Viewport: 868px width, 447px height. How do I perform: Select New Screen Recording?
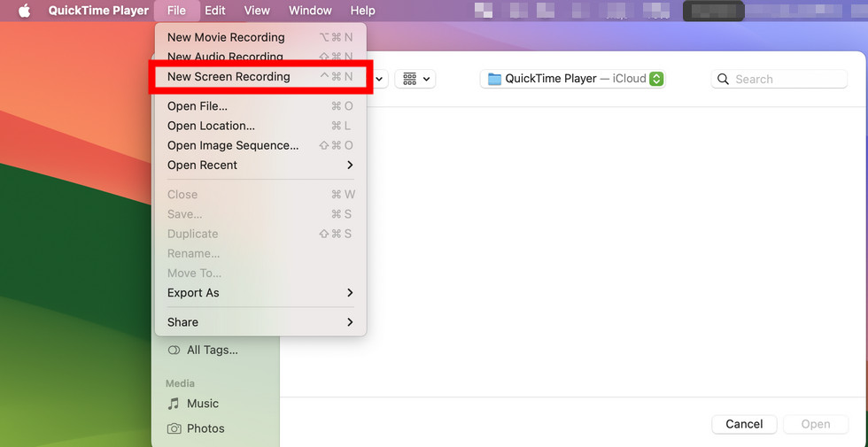pyautogui.click(x=260, y=77)
